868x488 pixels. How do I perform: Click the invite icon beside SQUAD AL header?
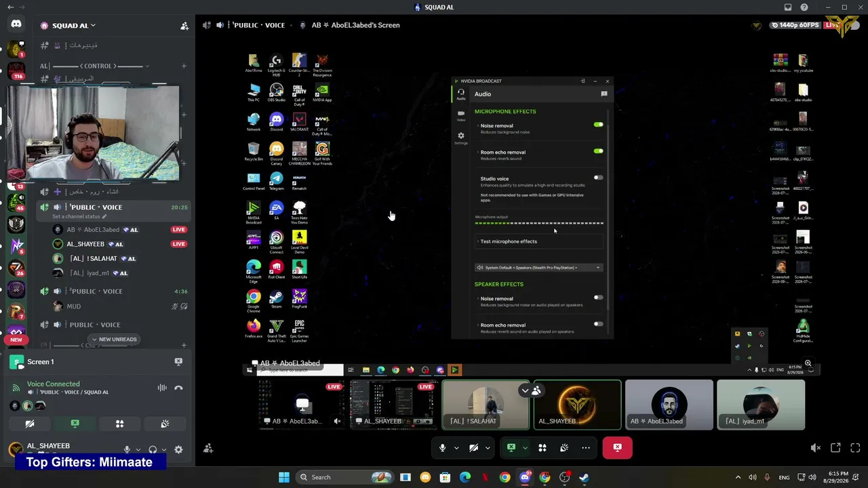(184, 26)
